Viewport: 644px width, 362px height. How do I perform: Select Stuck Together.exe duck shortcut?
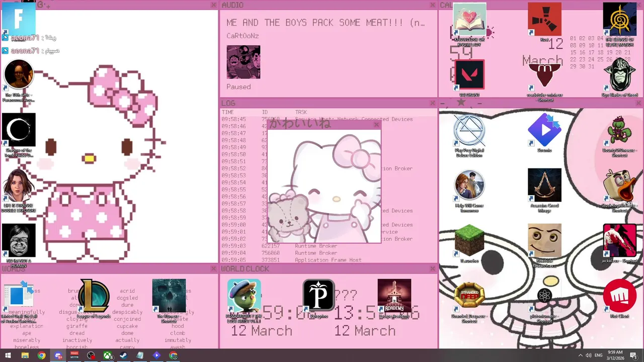coord(620,190)
